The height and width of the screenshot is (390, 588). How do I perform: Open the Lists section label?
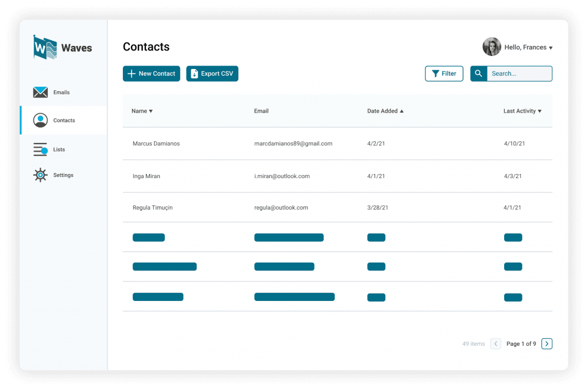59,149
